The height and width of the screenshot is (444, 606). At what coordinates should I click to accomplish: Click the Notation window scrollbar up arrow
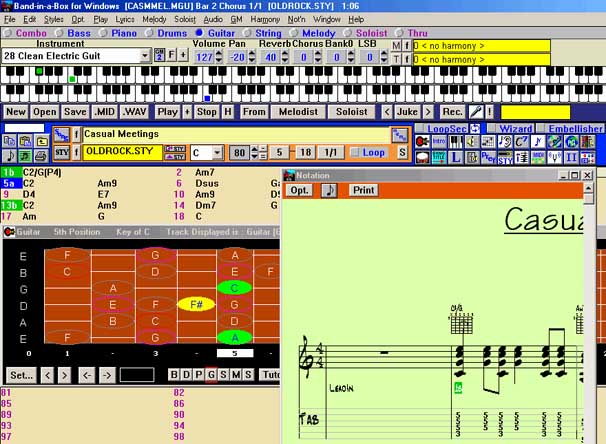coord(588,188)
